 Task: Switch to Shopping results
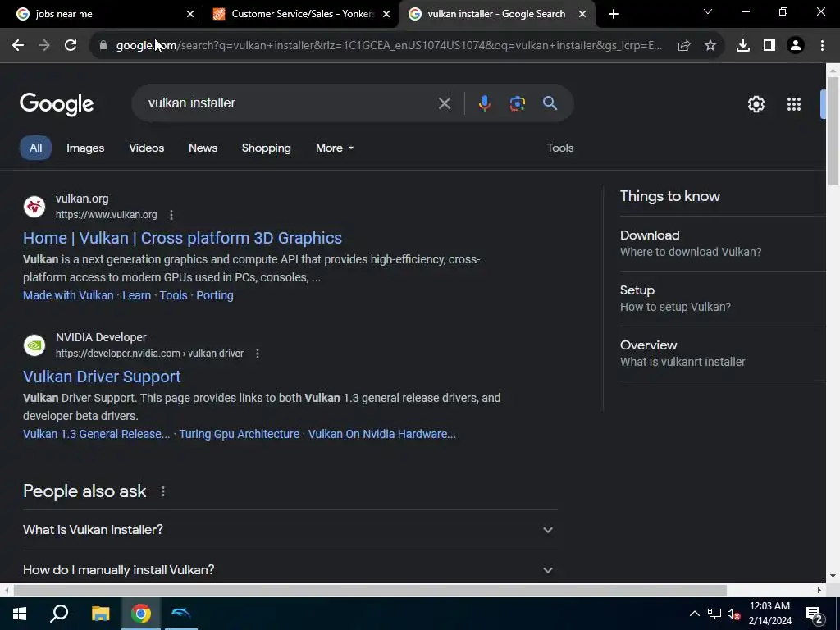click(x=266, y=148)
